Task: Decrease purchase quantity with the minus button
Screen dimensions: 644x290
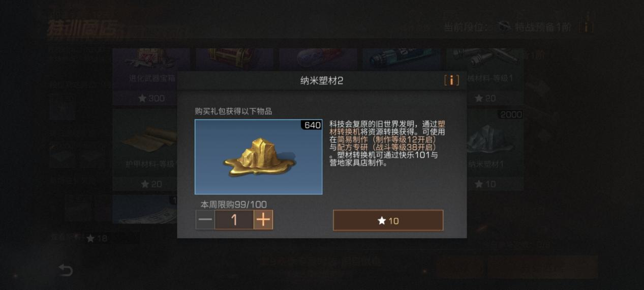Action: (205, 220)
